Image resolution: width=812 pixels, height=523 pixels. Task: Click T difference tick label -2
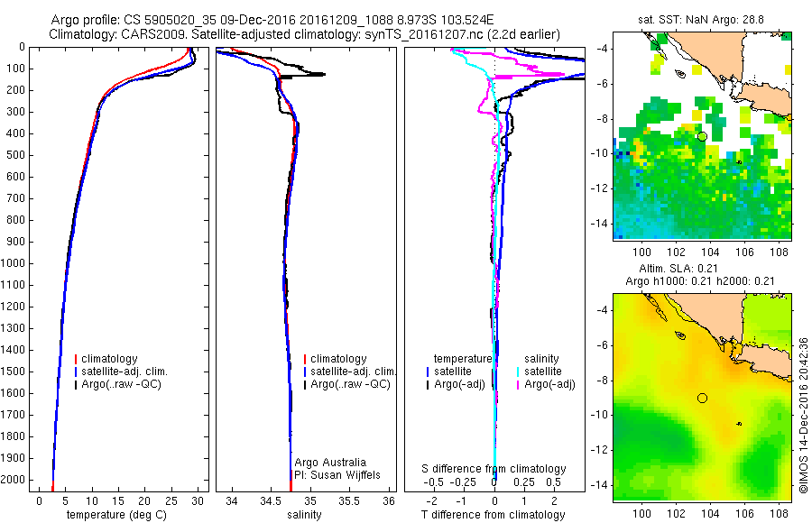(431, 501)
